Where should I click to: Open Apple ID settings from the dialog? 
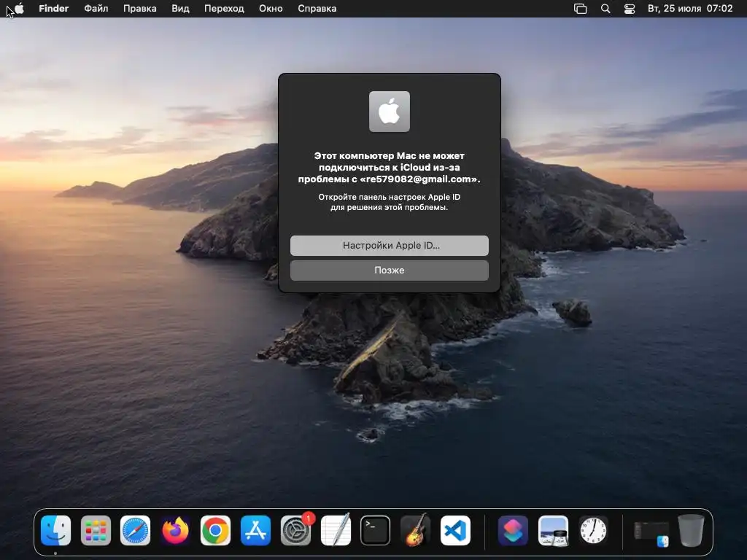(390, 245)
